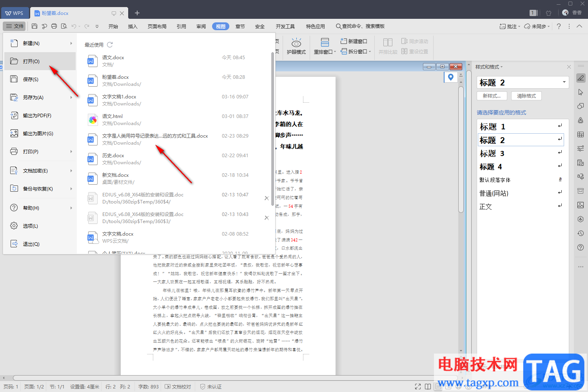Click the shapes icon in the right sidebar

tap(581, 106)
